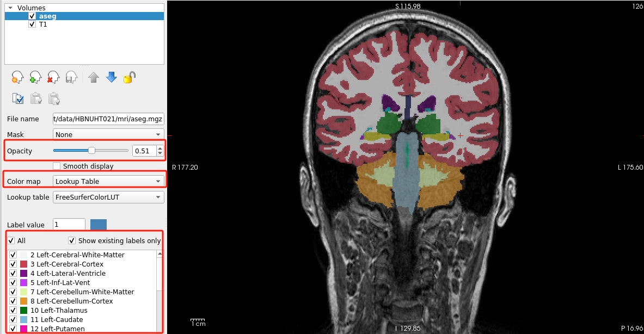Viewport: 644px width, 334px height.
Task: Toggle visibility checkbox of T1 volume
Action: coord(32,24)
